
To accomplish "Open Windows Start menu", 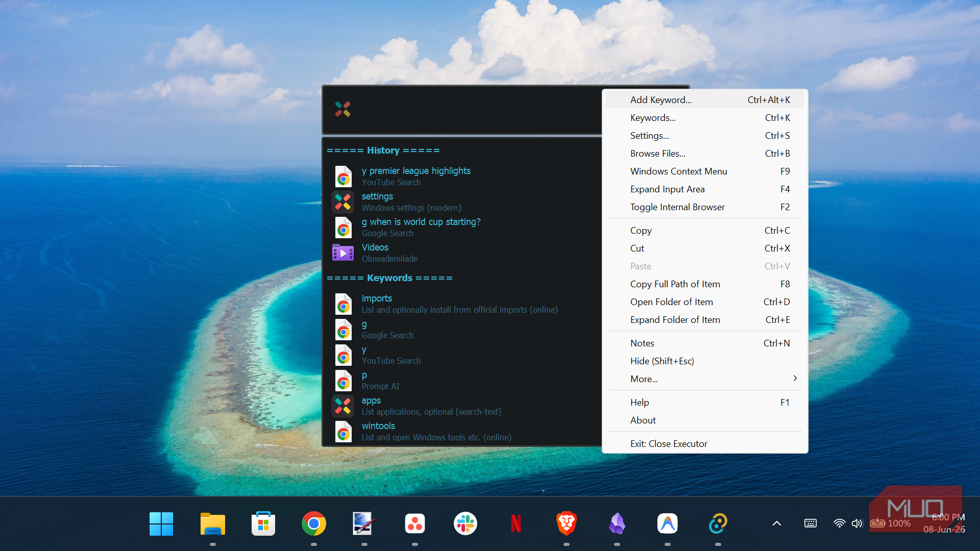I will pyautogui.click(x=161, y=524).
